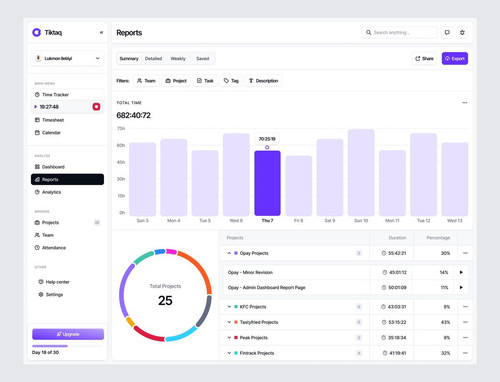Click the Tiktaq logo icon
This screenshot has width=500, height=382.
point(36,32)
